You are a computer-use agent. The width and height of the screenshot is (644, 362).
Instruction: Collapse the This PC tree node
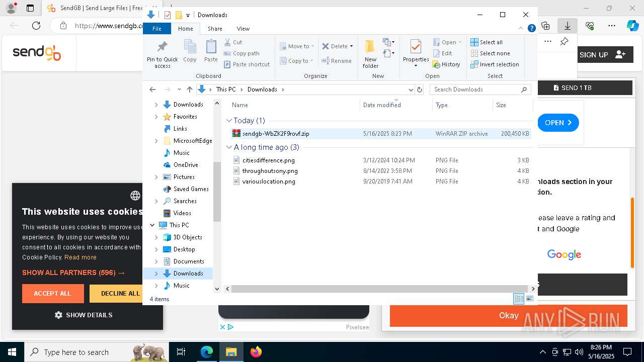click(152, 225)
